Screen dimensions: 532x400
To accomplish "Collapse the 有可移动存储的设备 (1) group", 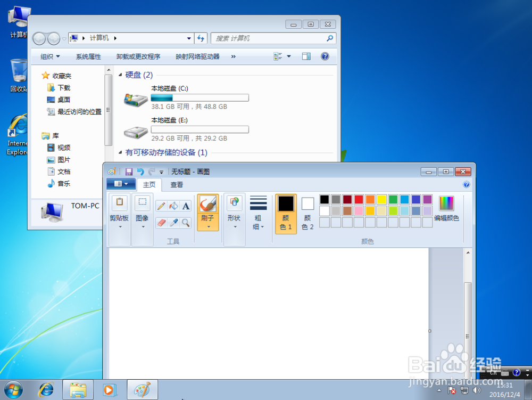I will (120, 152).
